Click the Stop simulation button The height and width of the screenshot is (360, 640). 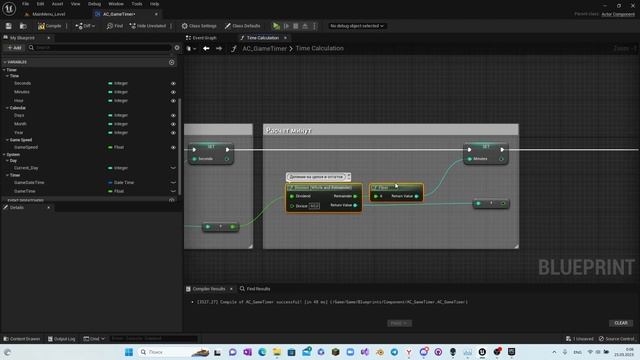pyautogui.click(x=296, y=26)
